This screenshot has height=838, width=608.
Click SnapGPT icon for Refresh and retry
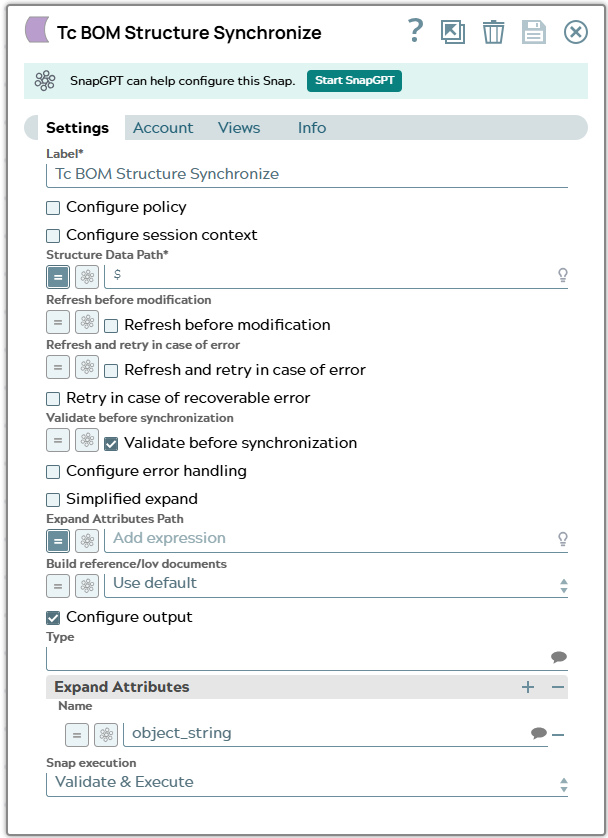click(87, 367)
